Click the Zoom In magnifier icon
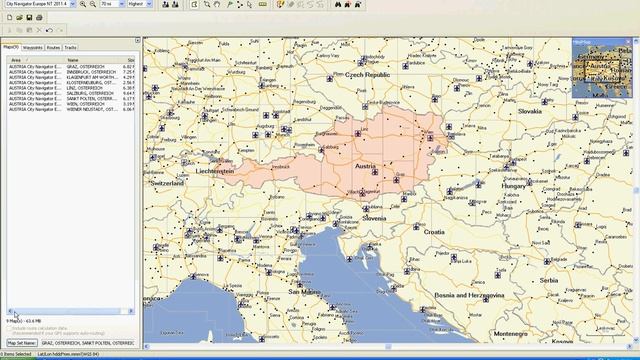The width and height of the screenshot is (640, 360). (83, 4)
